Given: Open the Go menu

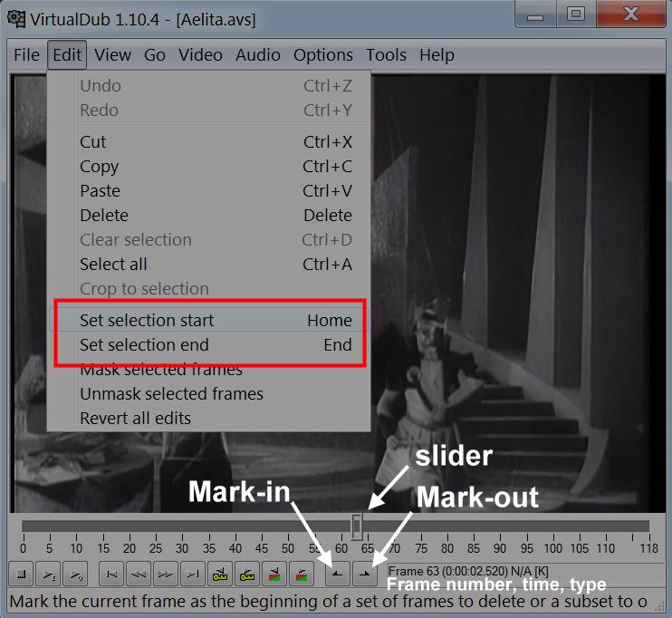Looking at the screenshot, I should pos(155,55).
